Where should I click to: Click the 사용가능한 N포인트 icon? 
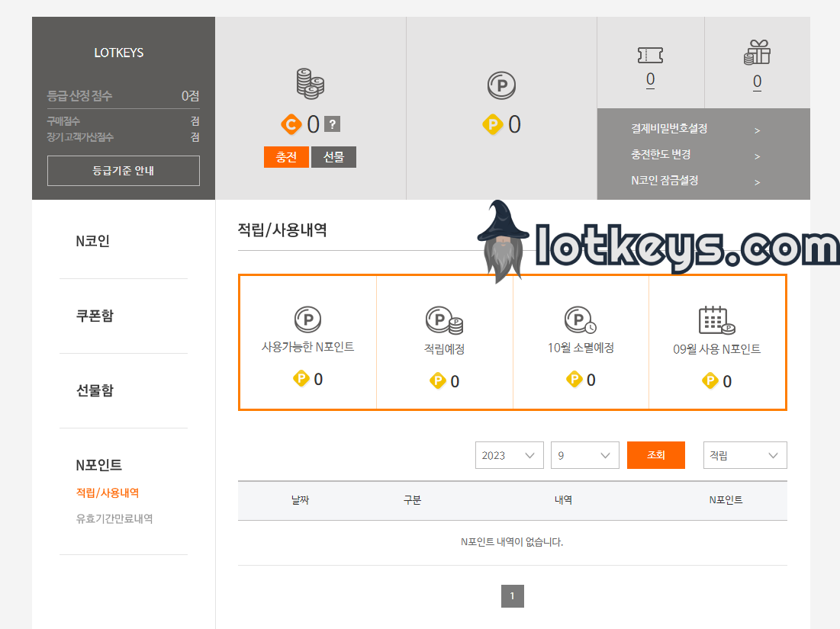pyautogui.click(x=307, y=319)
